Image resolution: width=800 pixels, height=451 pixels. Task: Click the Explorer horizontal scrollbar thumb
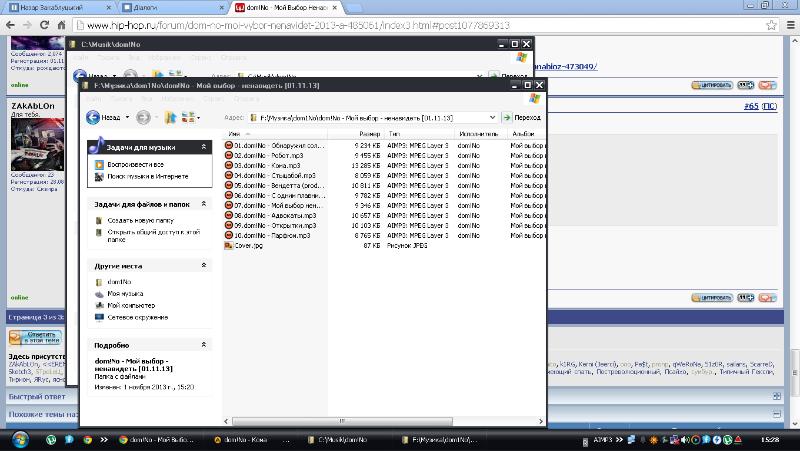342,421
